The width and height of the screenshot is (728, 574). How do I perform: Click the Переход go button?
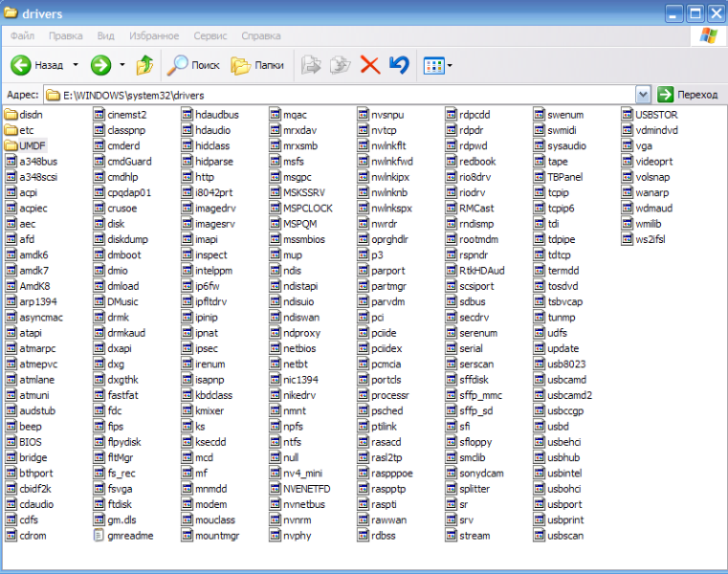coord(689,95)
